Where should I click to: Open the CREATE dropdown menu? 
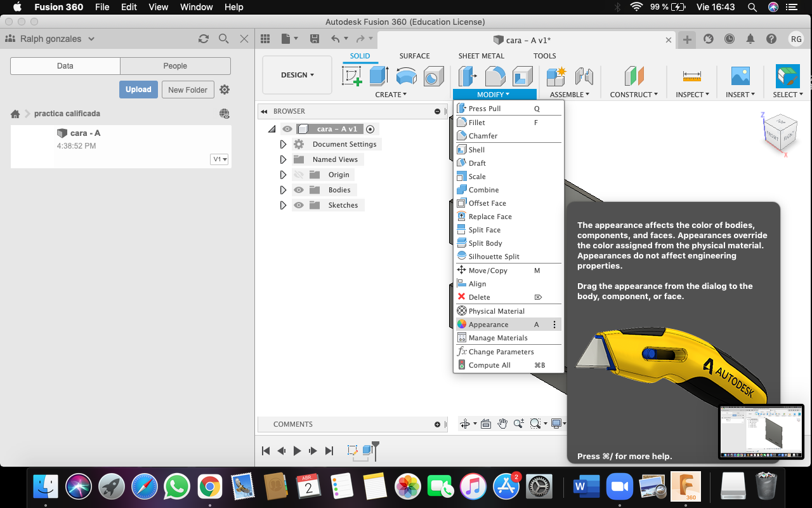tap(391, 95)
